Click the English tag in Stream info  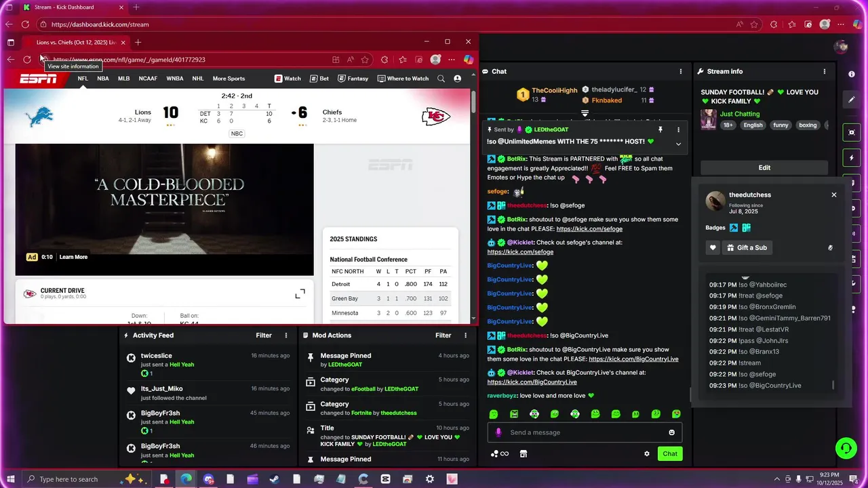pyautogui.click(x=753, y=125)
